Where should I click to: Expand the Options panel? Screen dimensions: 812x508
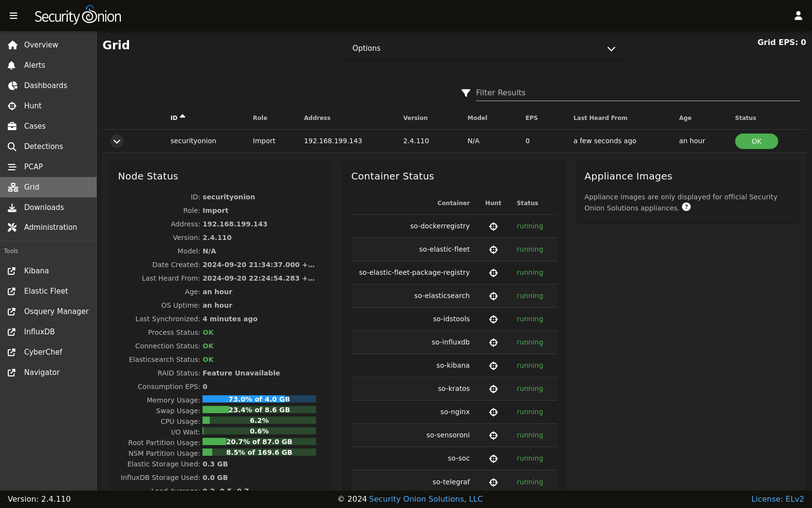484,48
